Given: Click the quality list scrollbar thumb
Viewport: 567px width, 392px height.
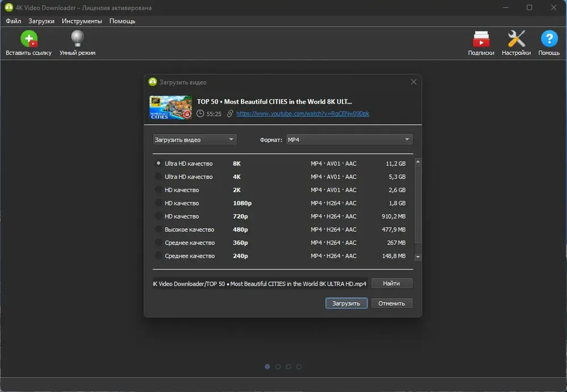Looking at the screenshot, I should 418,204.
